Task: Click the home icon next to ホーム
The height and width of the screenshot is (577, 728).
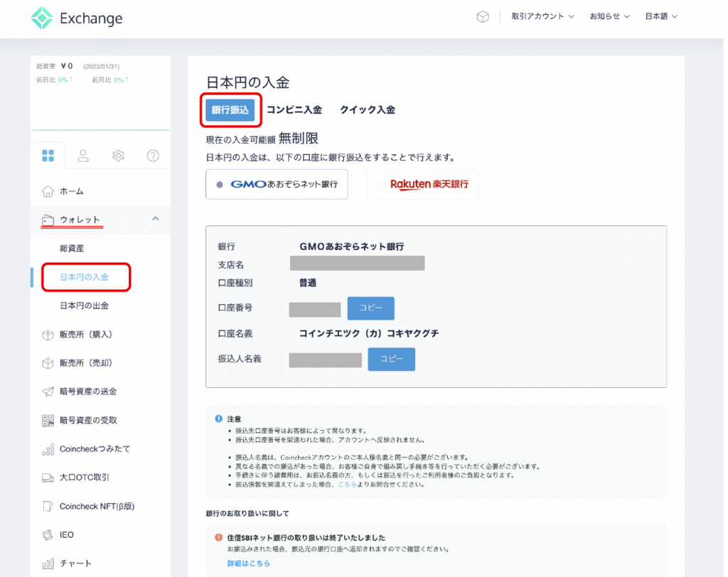Action: pyautogui.click(x=48, y=191)
